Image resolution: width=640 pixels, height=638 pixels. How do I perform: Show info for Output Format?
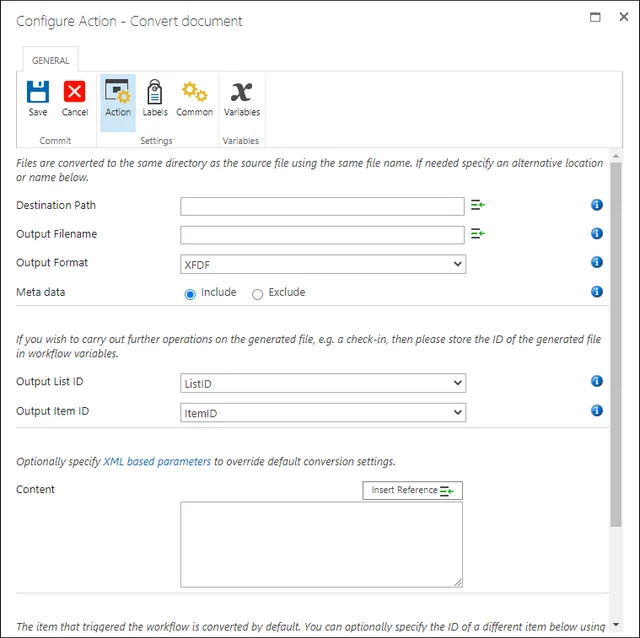597,262
